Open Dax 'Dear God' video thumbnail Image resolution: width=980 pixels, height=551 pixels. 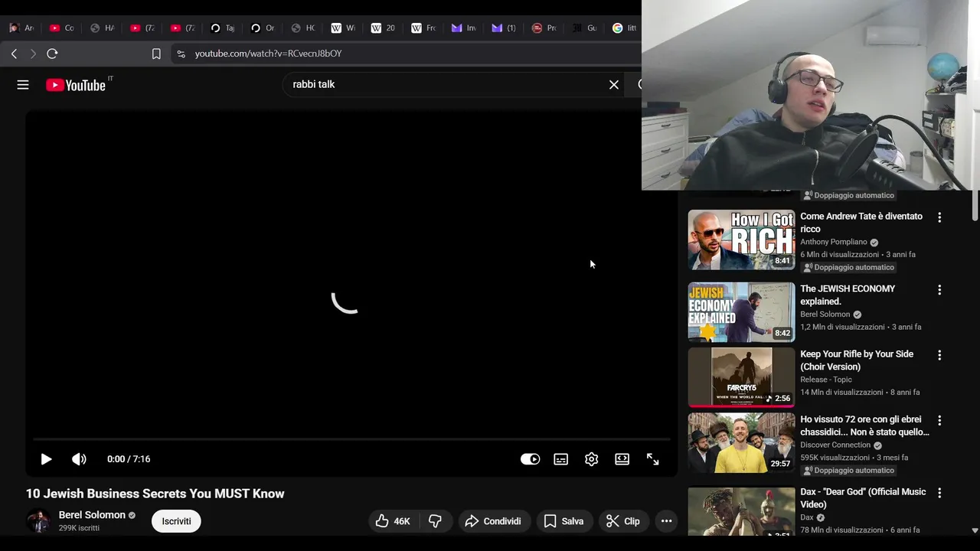click(x=741, y=511)
